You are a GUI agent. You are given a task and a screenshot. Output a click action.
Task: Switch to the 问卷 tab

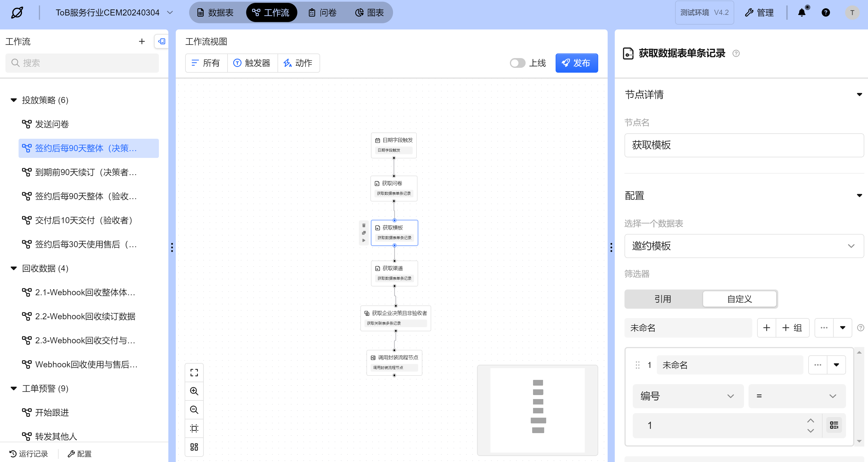tap(322, 13)
